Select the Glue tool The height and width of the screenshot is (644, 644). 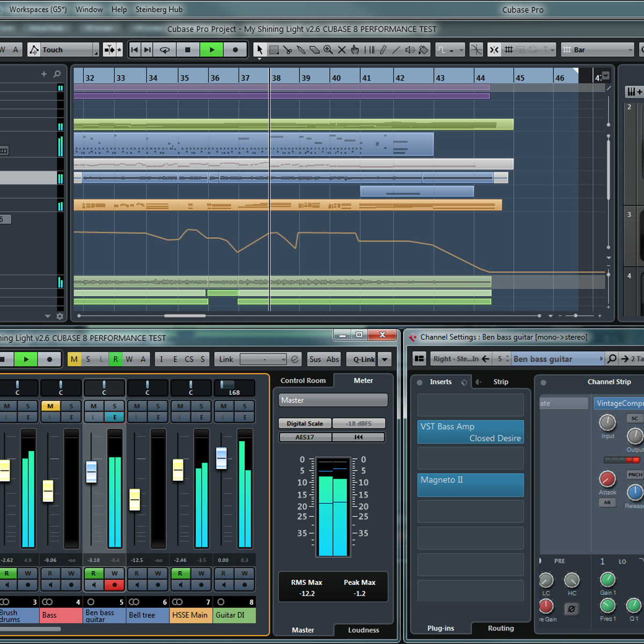point(302,49)
